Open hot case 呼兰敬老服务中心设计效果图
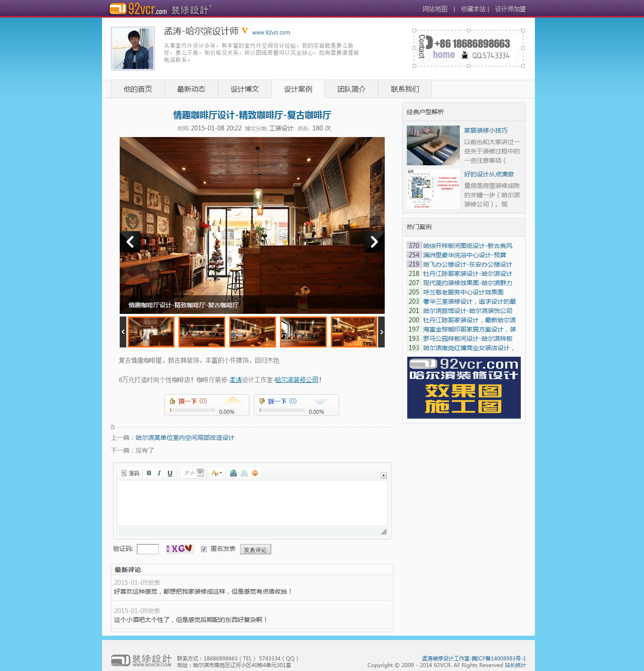Image resolution: width=644 pixels, height=671 pixels. (463, 292)
